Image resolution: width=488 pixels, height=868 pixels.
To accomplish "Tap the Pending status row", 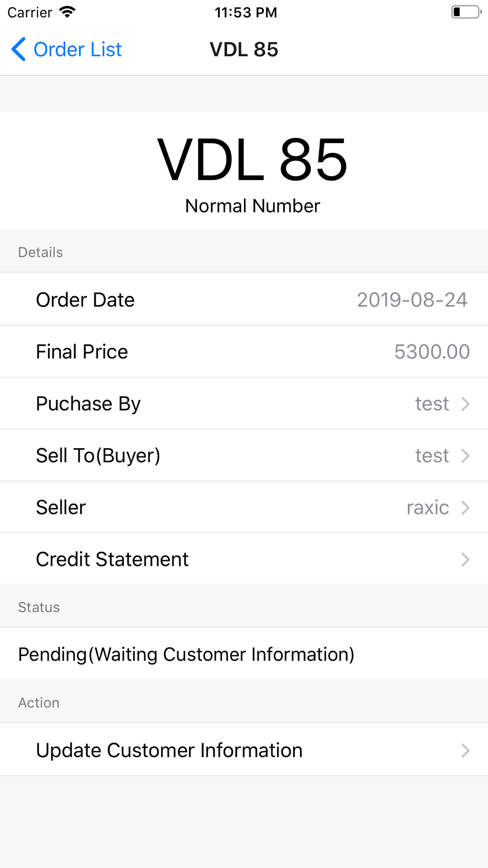I will (x=244, y=654).
